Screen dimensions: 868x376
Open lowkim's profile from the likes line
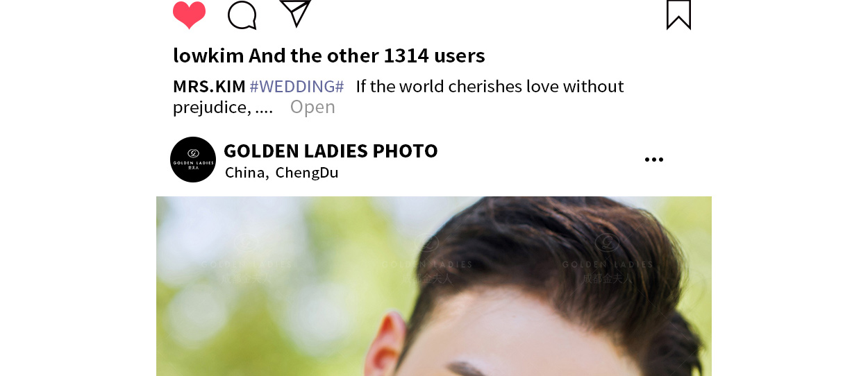pos(207,55)
